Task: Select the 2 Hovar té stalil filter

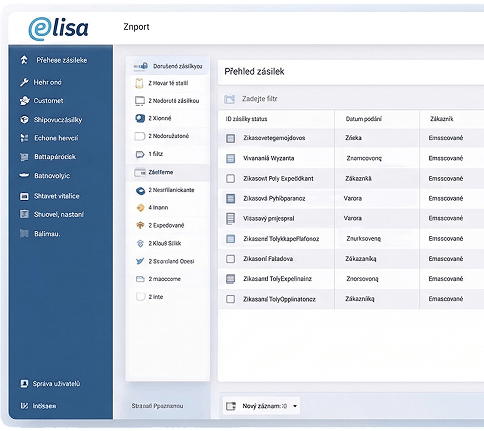Action: (x=168, y=83)
